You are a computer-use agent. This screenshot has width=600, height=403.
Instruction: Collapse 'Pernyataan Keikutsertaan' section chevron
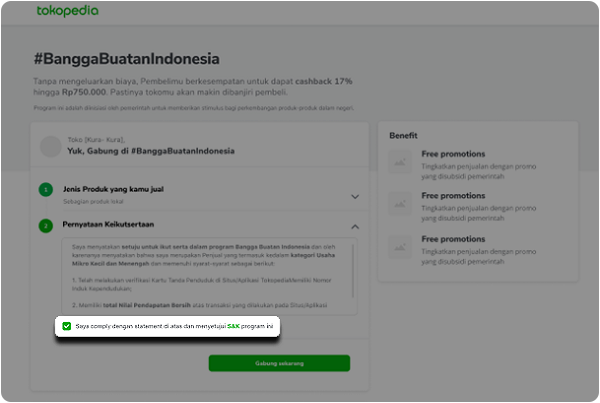(355, 227)
